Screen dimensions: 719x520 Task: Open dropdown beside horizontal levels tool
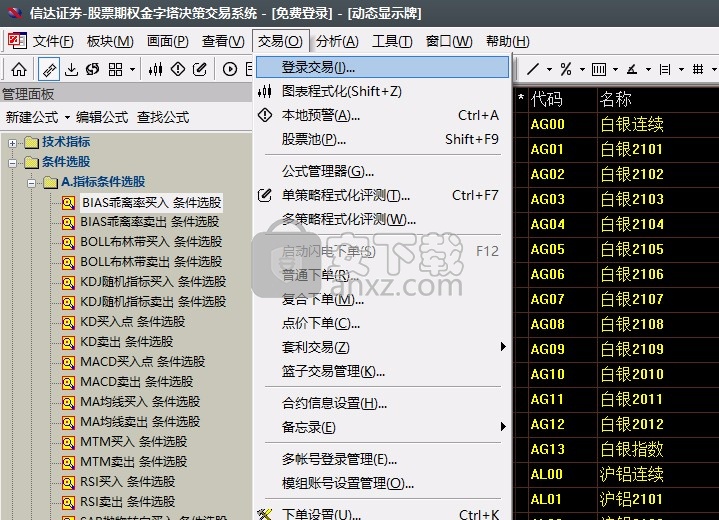click(681, 70)
